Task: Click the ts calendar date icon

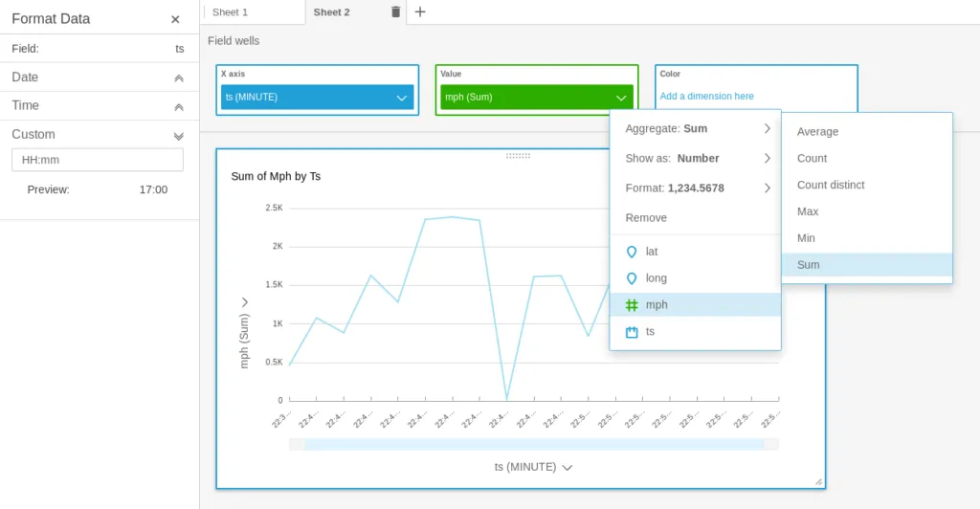Action: point(632,332)
